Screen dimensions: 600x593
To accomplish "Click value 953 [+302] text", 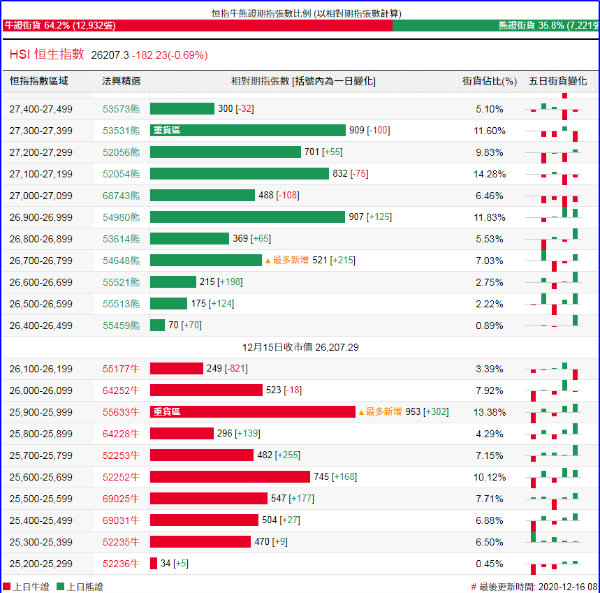I will coord(427,412).
